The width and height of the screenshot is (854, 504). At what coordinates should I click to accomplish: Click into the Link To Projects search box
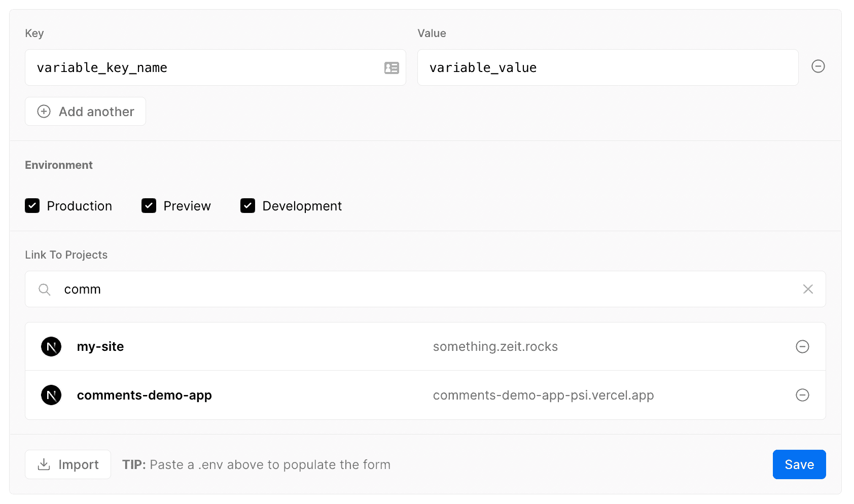pyautogui.click(x=426, y=290)
